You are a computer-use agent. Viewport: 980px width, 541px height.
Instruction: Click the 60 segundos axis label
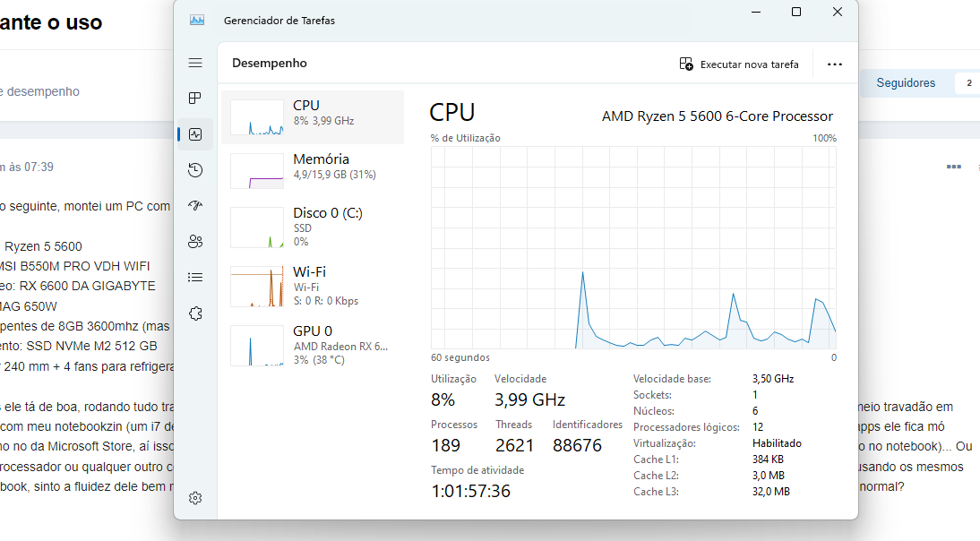point(460,357)
